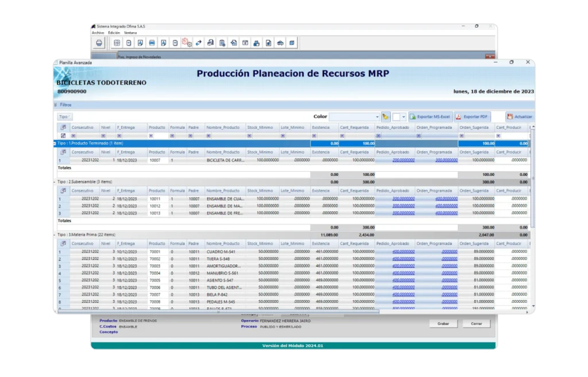588x377 pixels.
Task: Select the ENSAMBLE DE CUA... row cell
Action: [225, 199]
